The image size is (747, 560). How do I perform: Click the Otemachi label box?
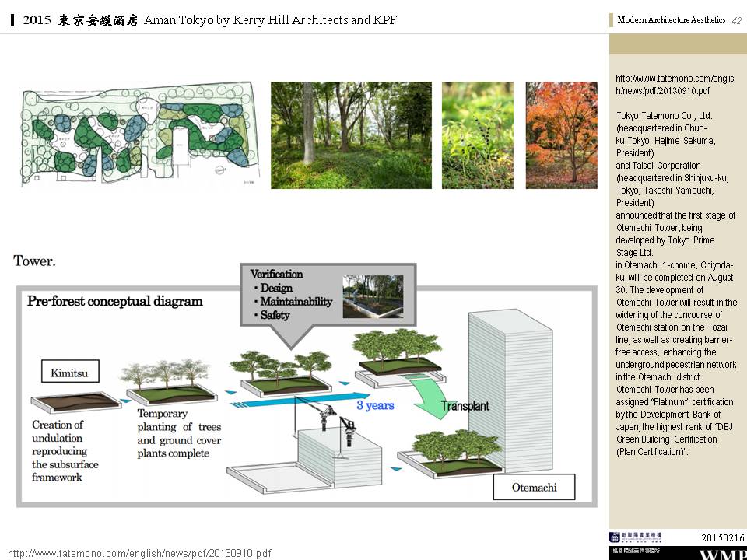tap(533, 488)
